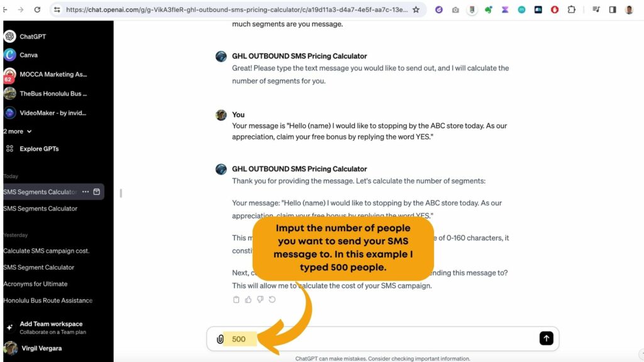Archive the SMS Segments Calculator chat
This screenshot has width=644, height=362.
pyautogui.click(x=96, y=192)
